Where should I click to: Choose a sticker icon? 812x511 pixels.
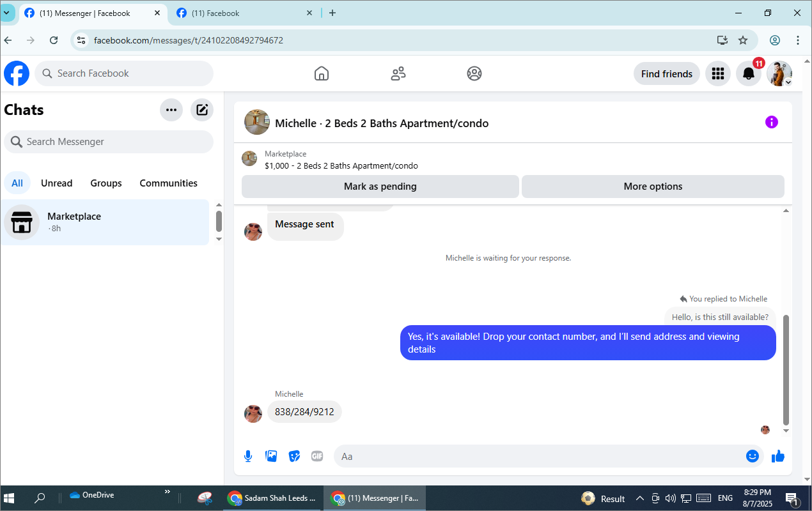pyautogui.click(x=294, y=456)
